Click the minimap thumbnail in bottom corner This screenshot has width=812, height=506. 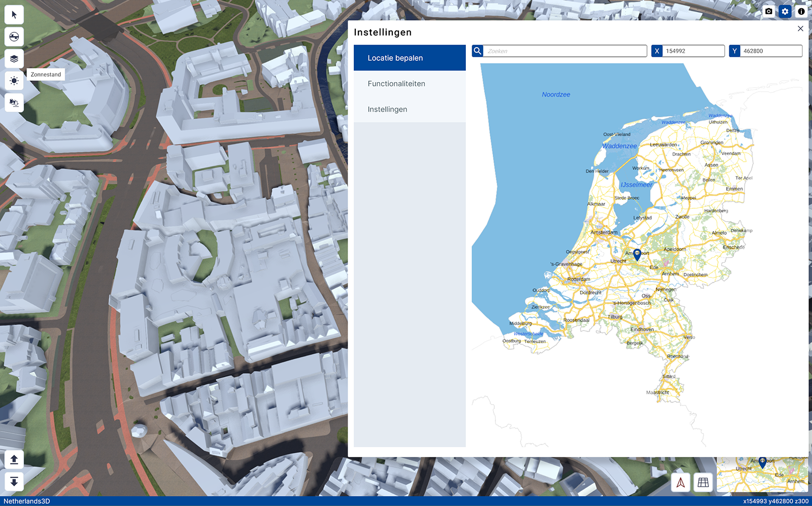coord(762,475)
